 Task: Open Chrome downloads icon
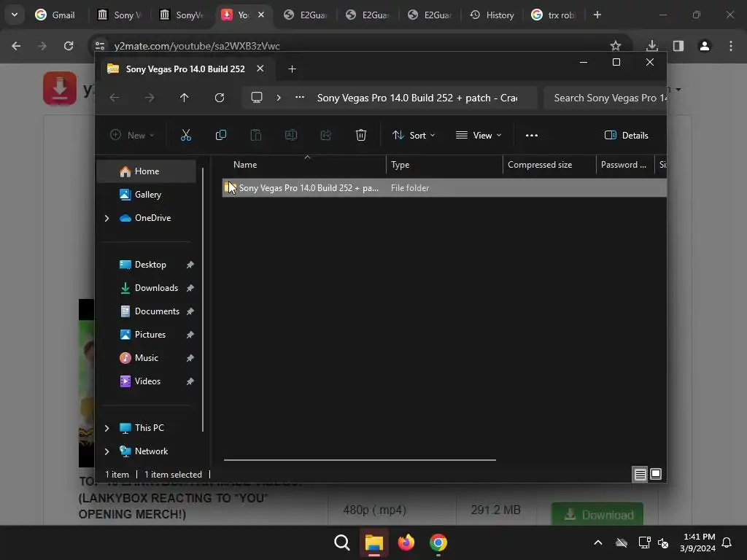pos(652,46)
